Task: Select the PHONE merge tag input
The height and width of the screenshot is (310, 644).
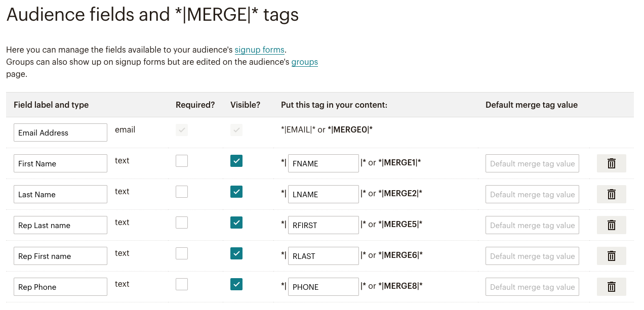Action: 323,287
